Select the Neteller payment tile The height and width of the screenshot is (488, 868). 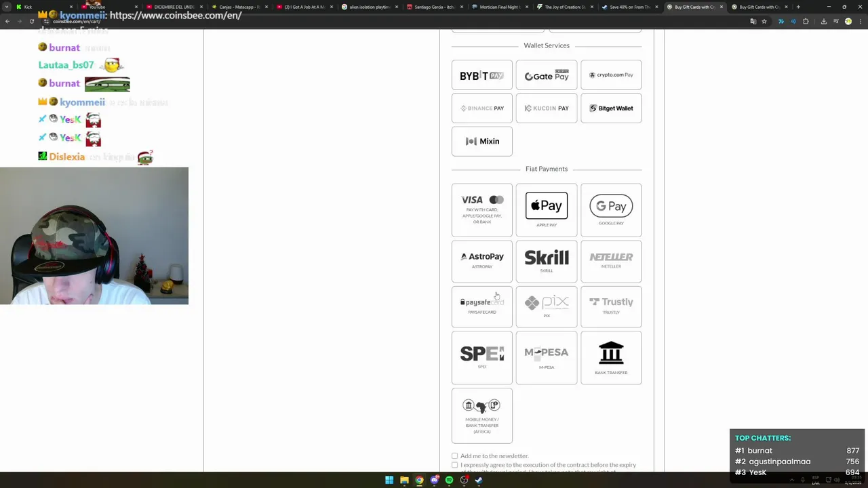(x=611, y=261)
